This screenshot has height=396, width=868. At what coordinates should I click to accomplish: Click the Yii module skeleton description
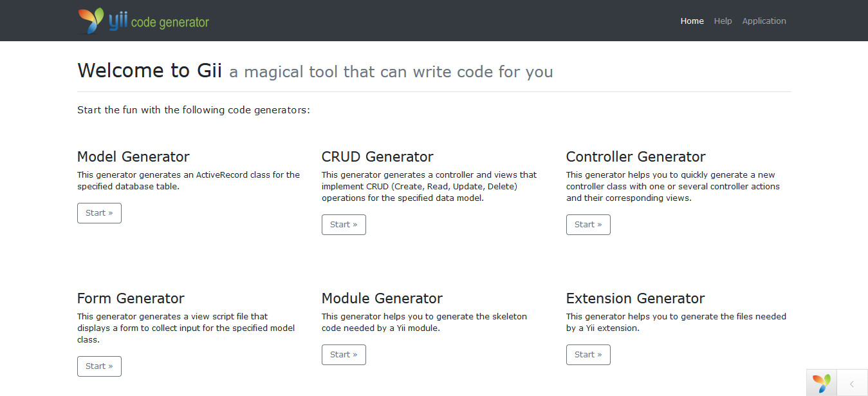coord(424,323)
